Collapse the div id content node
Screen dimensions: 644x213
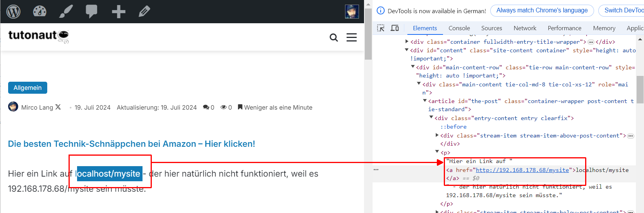click(x=407, y=50)
